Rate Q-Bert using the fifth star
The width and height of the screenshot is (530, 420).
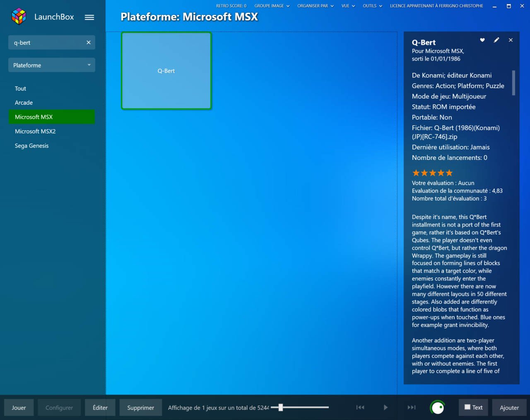[x=449, y=173]
